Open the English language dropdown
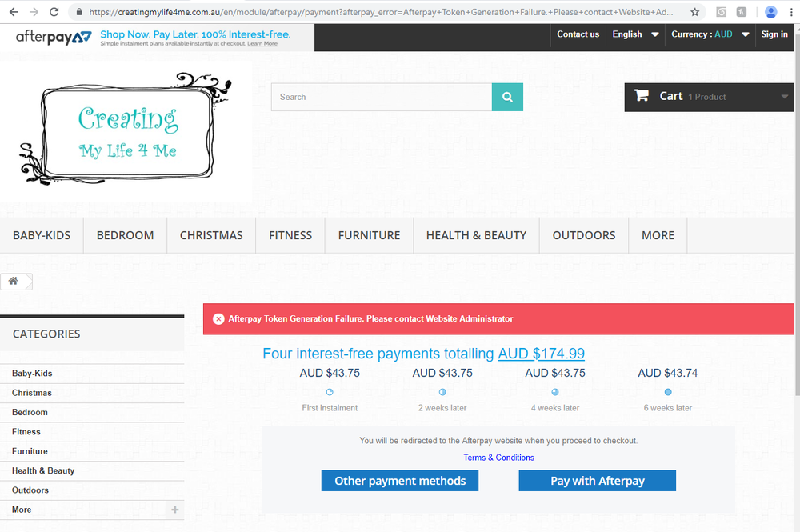The image size is (800, 532). point(634,34)
